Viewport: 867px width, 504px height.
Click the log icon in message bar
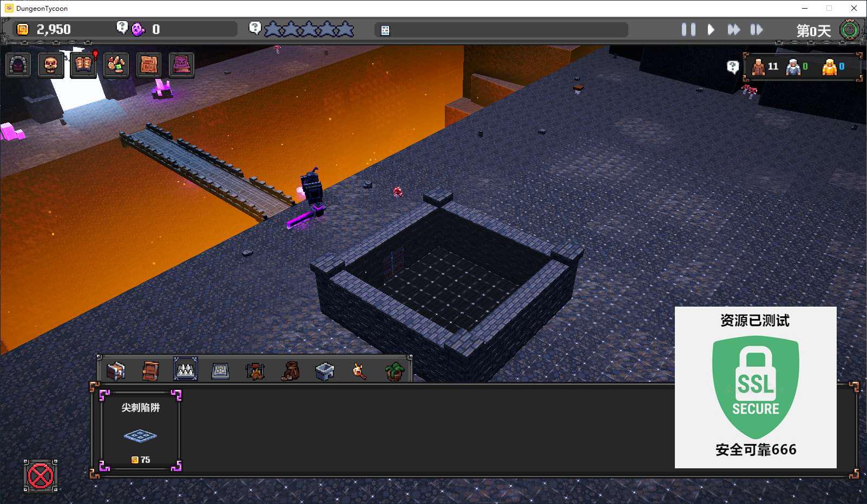385,30
